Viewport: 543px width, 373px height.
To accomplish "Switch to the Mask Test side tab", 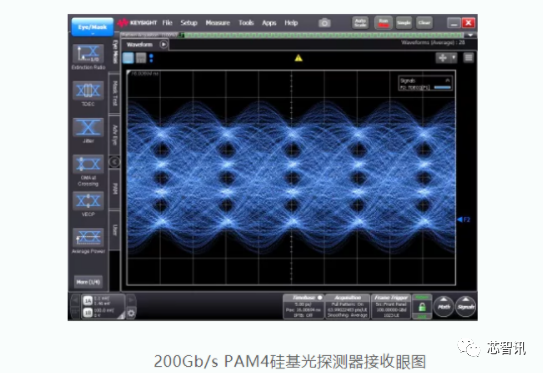I will point(115,94).
